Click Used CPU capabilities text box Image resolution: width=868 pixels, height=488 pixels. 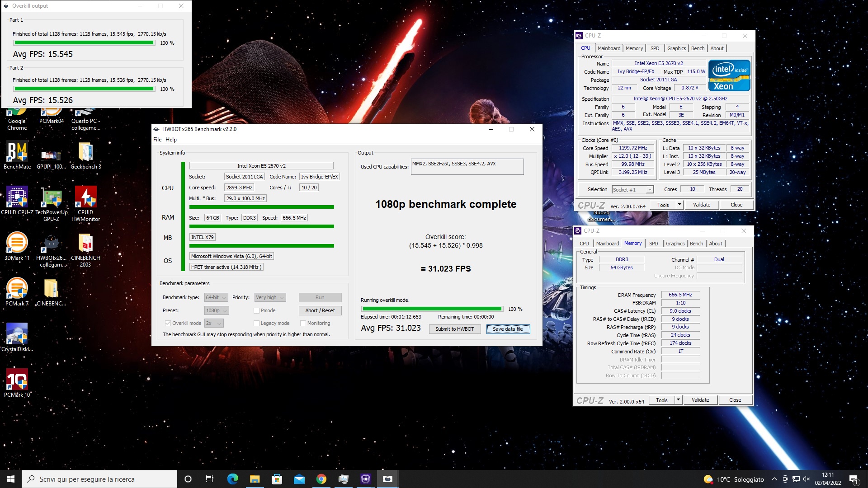467,167
